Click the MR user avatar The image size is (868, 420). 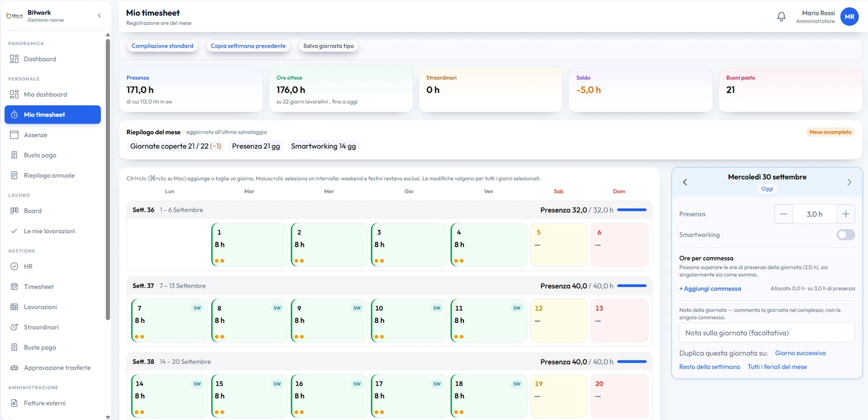point(849,17)
